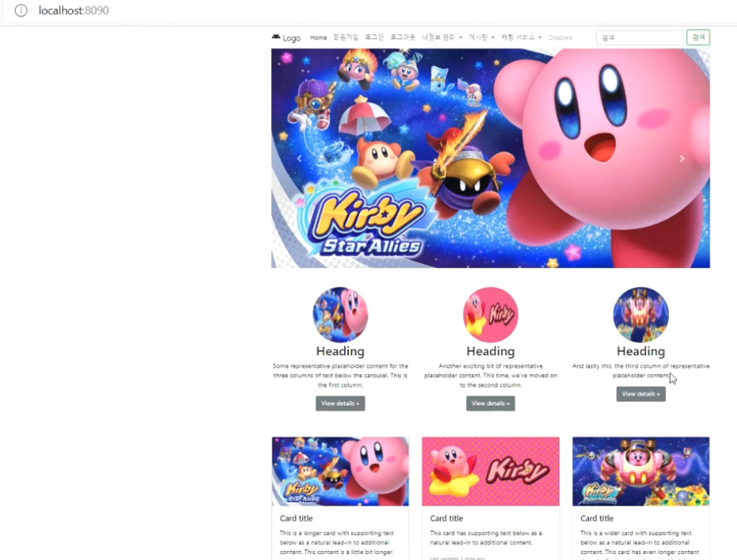Viewport: 737px width, 560px height.
Task: Expand the 채팅 서비스 dropdown
Action: 521,37
